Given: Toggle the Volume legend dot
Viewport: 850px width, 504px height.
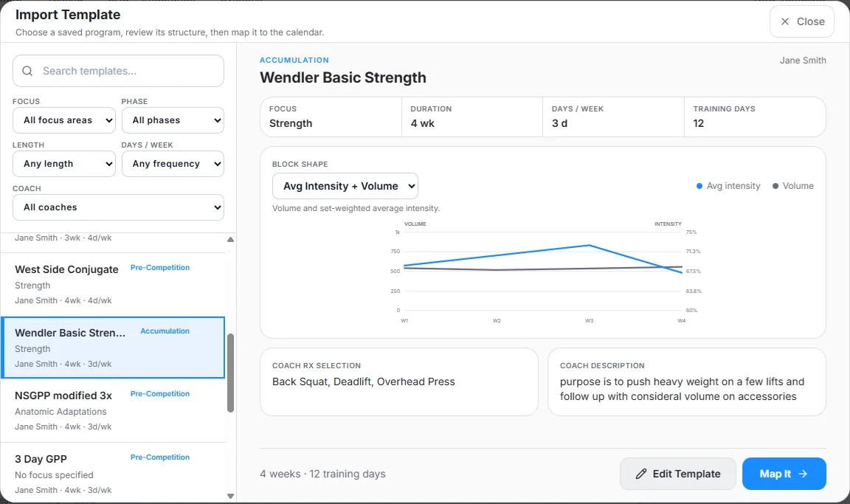Looking at the screenshot, I should 775,186.
